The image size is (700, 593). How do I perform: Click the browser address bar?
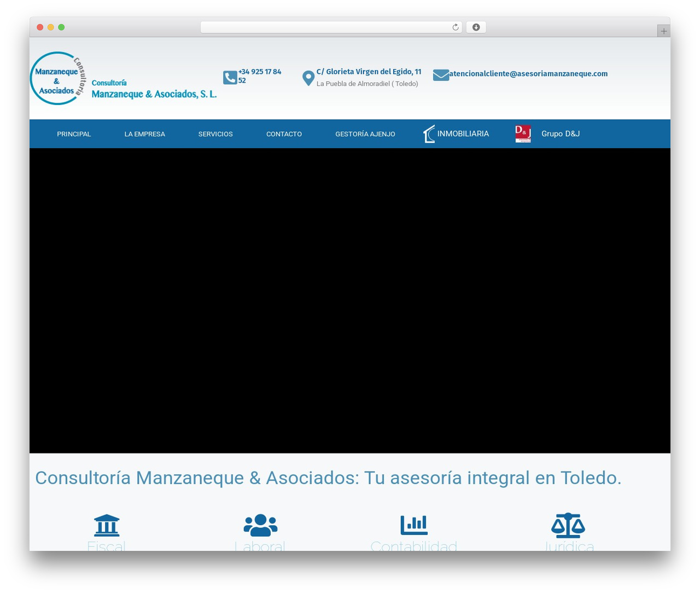(331, 27)
